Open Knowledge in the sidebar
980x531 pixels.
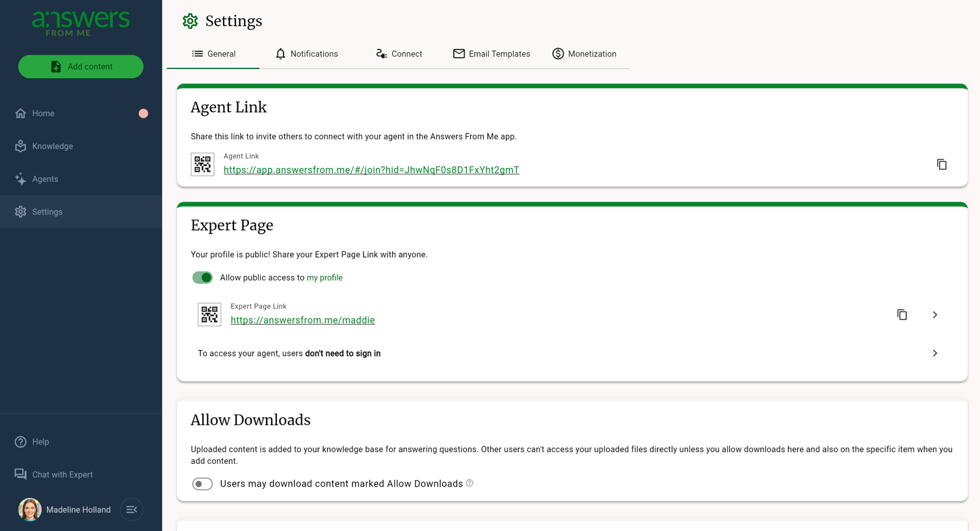(81, 146)
